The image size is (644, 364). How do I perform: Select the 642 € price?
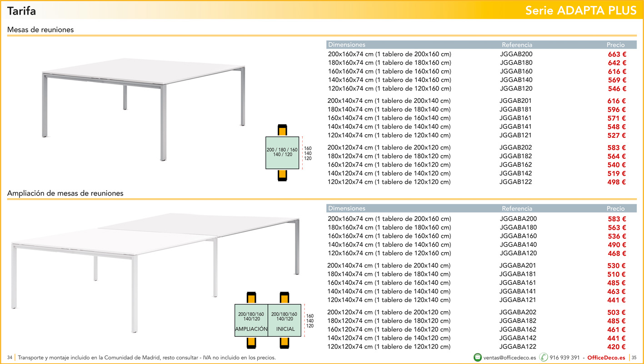tap(617, 63)
